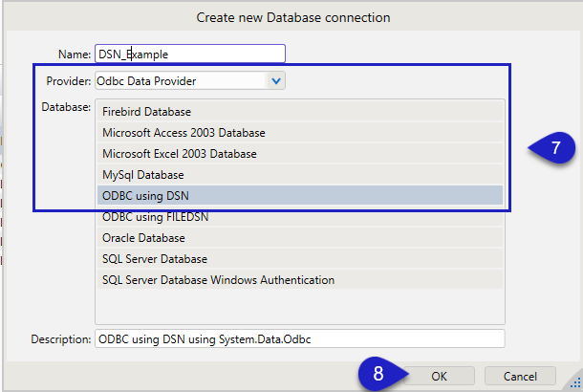Click the resize grip in the dialog corner
This screenshot has height=392, width=583.
[574, 383]
